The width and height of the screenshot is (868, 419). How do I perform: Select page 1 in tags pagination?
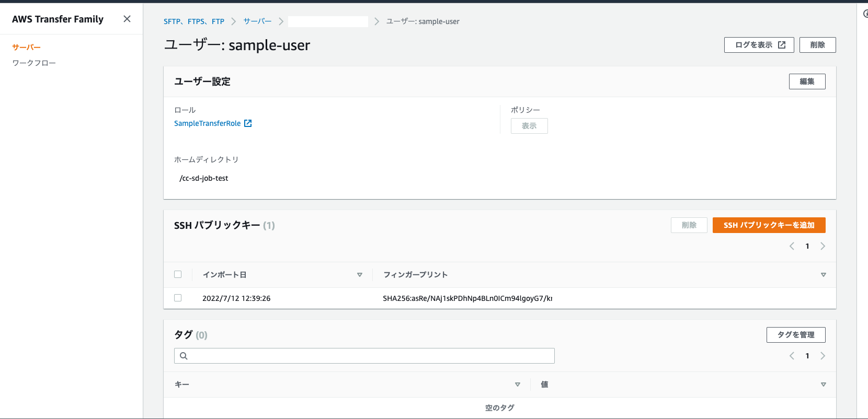[x=807, y=356]
